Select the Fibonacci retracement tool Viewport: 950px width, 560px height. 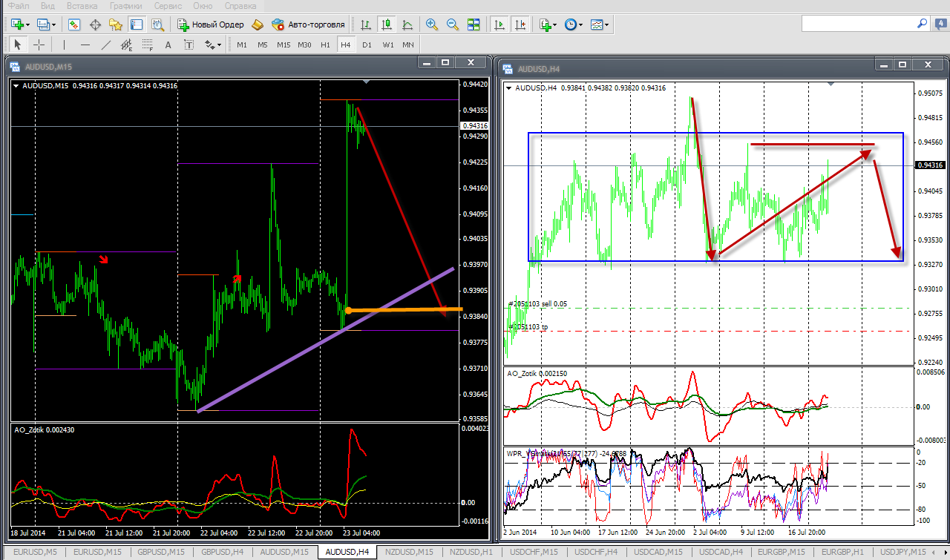148,45
